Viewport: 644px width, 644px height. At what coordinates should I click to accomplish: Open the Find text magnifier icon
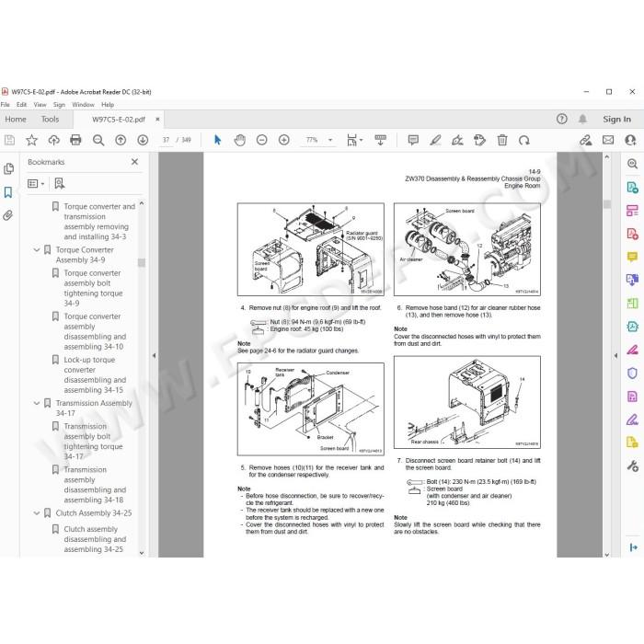tap(98, 141)
